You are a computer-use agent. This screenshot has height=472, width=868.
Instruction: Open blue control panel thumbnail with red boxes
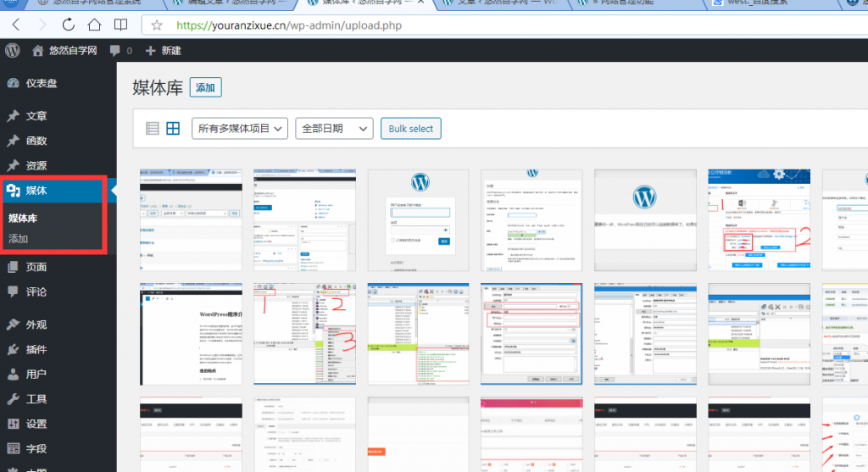759,220
